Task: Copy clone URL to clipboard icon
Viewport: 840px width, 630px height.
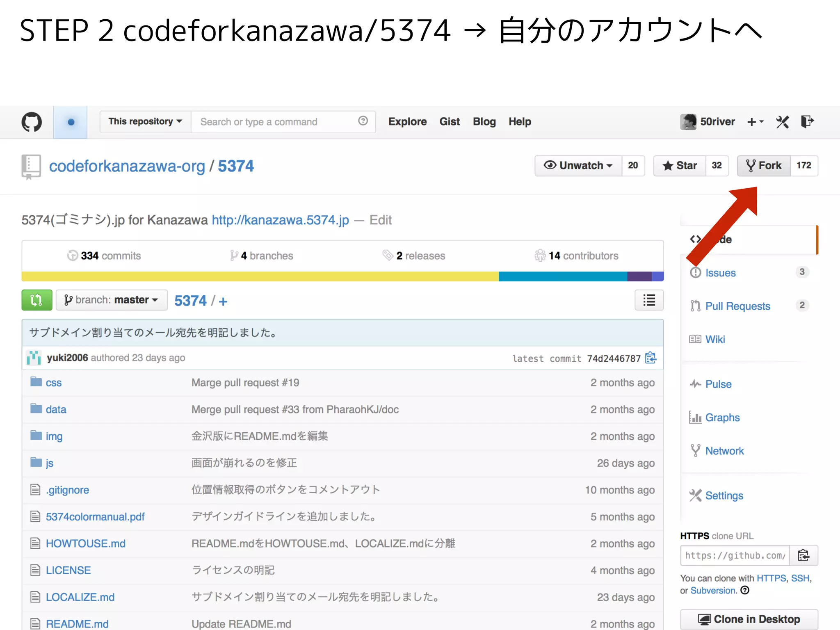Action: pos(803,555)
